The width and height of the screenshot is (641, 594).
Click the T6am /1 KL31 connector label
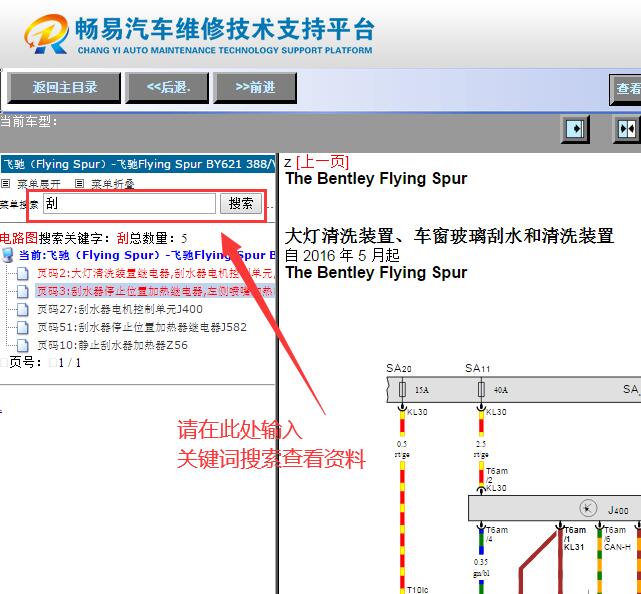coord(575,538)
